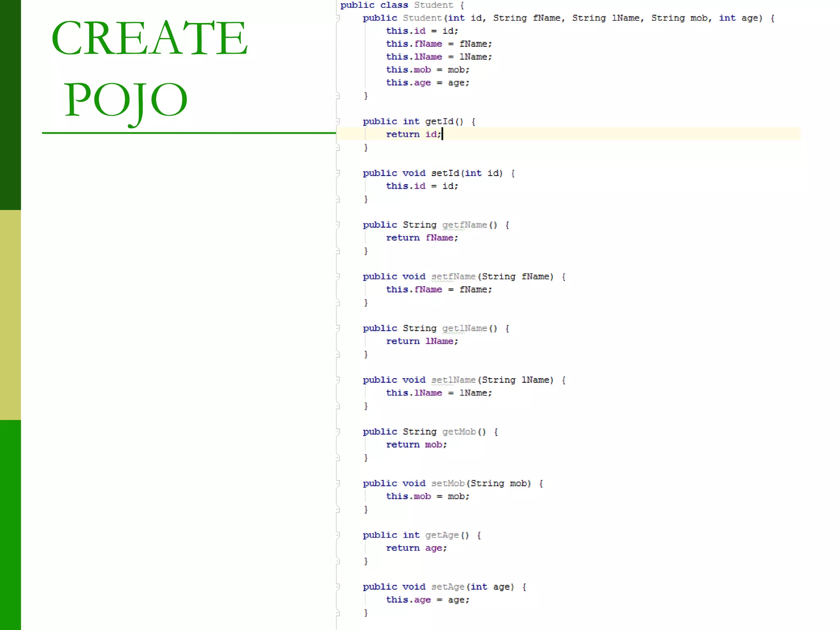Fold the getfName method in gutter

coord(338,225)
